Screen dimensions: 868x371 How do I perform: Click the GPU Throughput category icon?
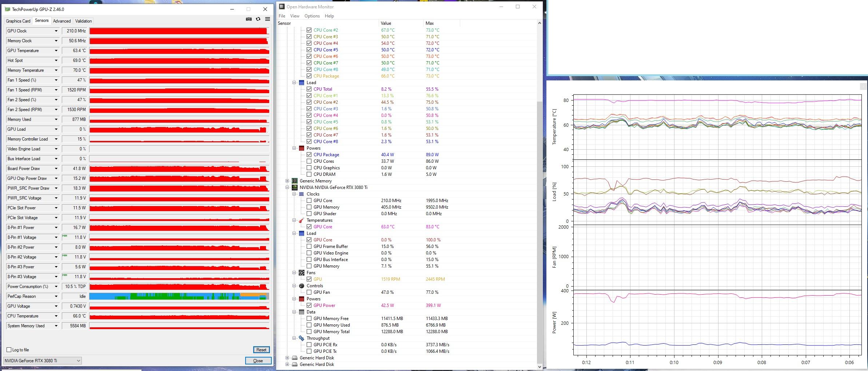click(x=302, y=338)
